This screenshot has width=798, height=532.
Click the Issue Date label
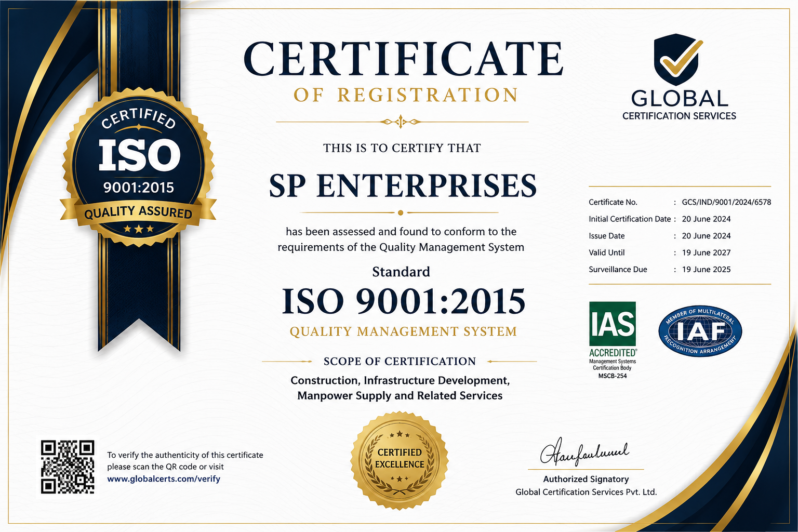pos(607,236)
